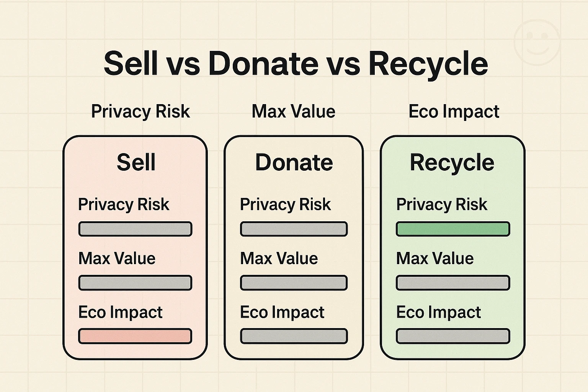Click the Privacy Risk bar in Sell card

pos(135,229)
